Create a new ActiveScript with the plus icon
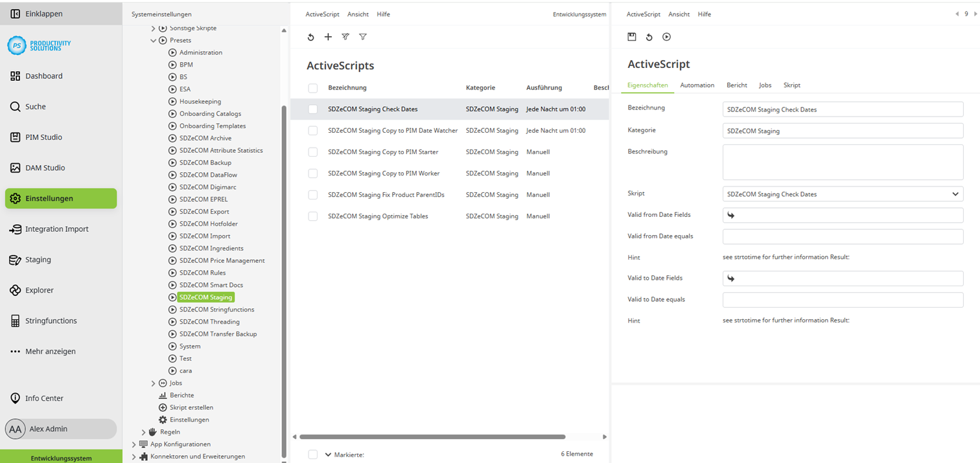This screenshot has width=980, height=463. pos(328,37)
